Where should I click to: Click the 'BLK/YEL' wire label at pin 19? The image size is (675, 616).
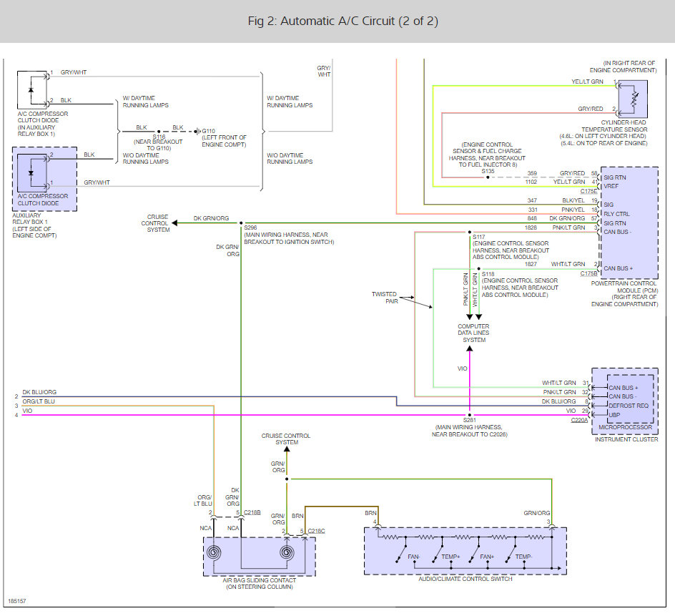pos(573,200)
